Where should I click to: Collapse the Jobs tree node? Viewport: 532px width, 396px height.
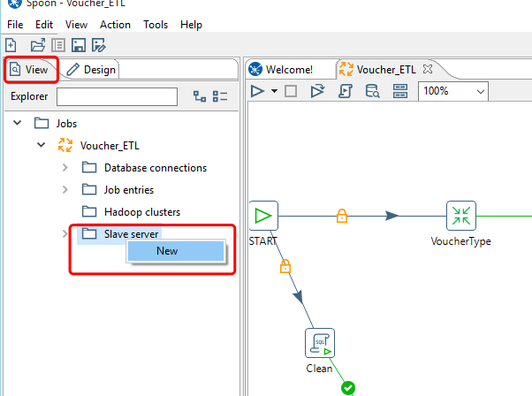(x=18, y=123)
